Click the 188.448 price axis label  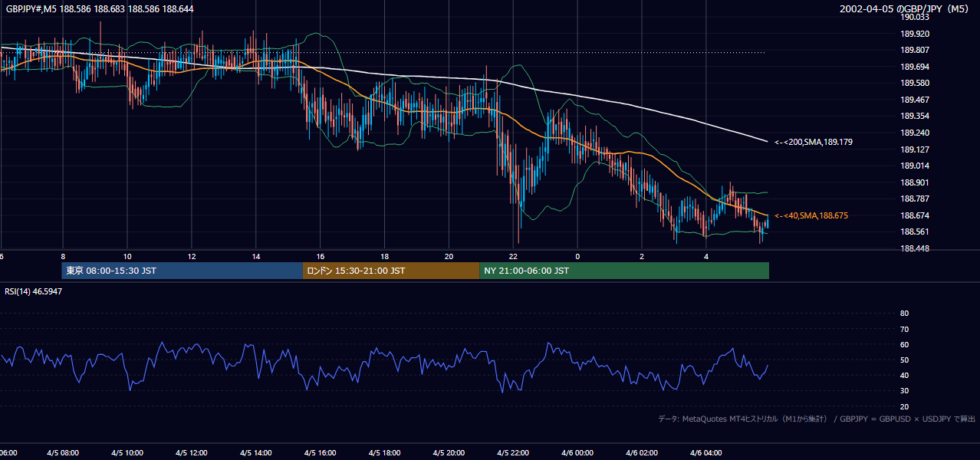(x=914, y=248)
